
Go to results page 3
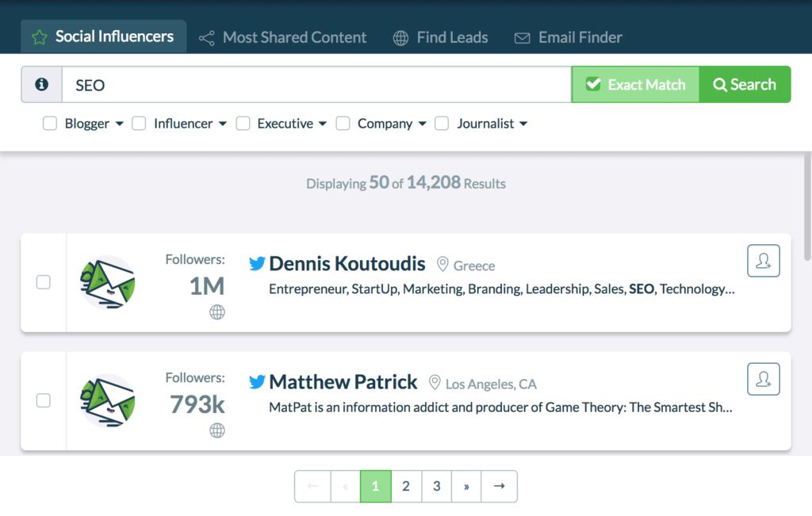coord(437,487)
